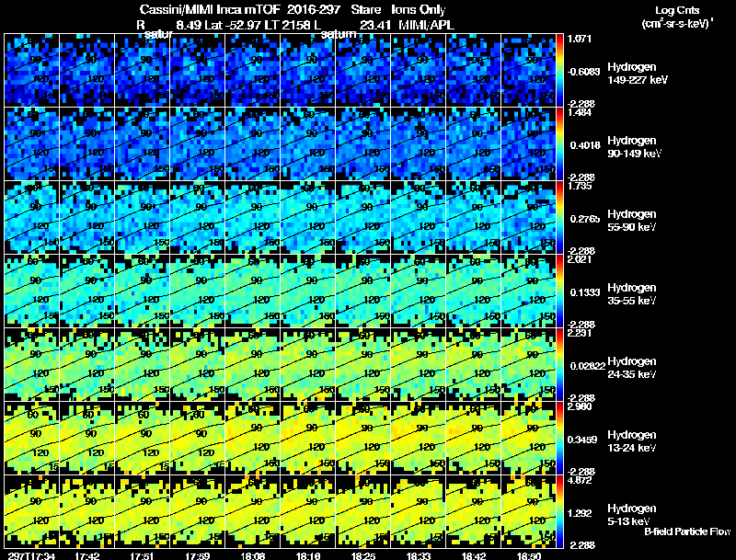Open the 149-227 keV panel in the 297T17:34 column
The height and width of the screenshot is (560, 736).
click(32, 70)
